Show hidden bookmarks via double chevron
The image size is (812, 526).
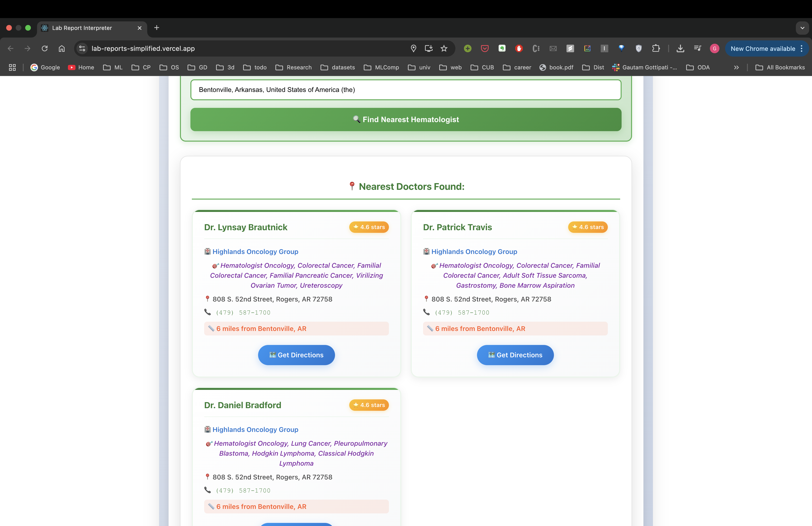736,67
